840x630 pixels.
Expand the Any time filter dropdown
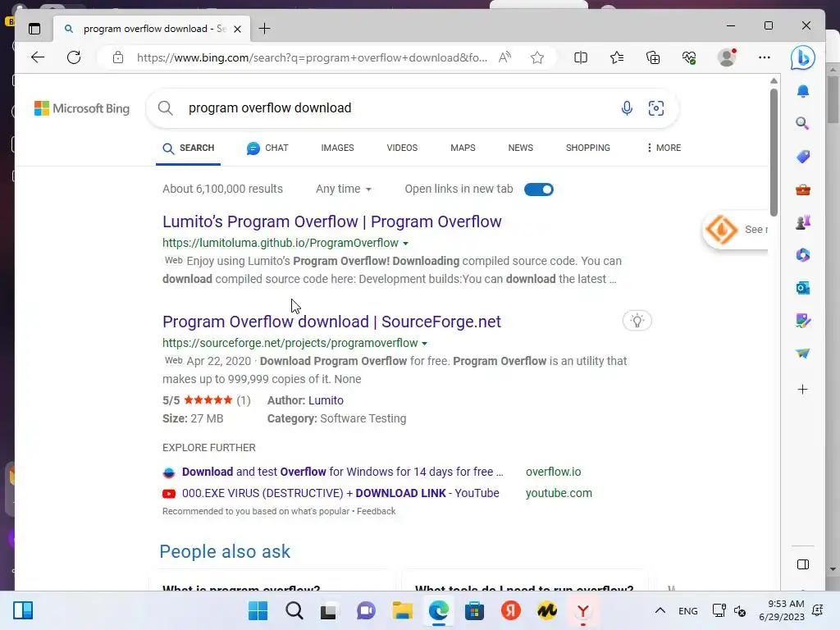tap(344, 189)
